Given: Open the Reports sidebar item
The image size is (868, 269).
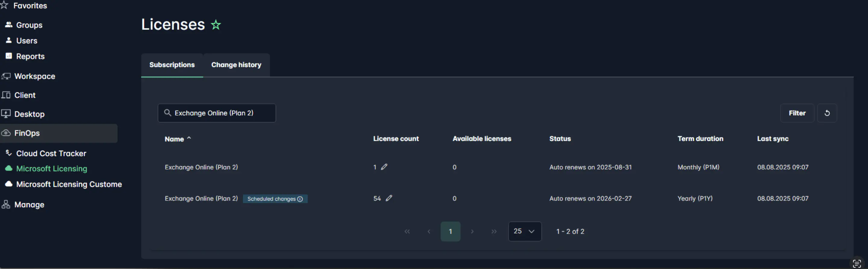Looking at the screenshot, I should [30, 56].
